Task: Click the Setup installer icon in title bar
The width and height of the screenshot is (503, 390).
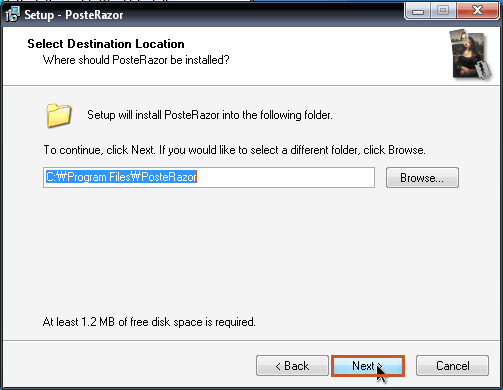Action: pos(13,14)
